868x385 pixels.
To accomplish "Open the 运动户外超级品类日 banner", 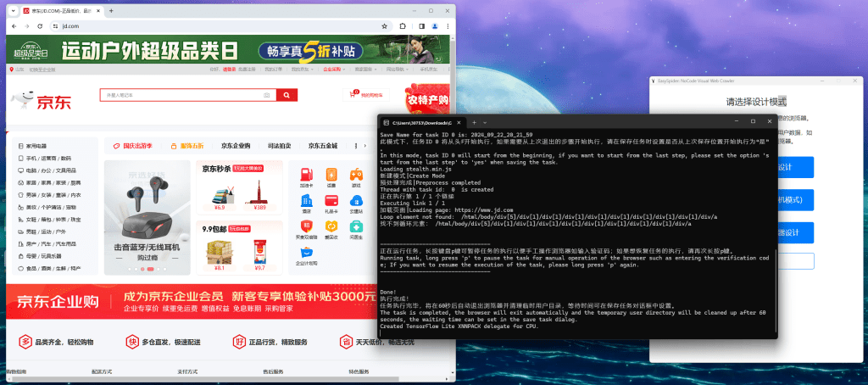I will (227, 50).
